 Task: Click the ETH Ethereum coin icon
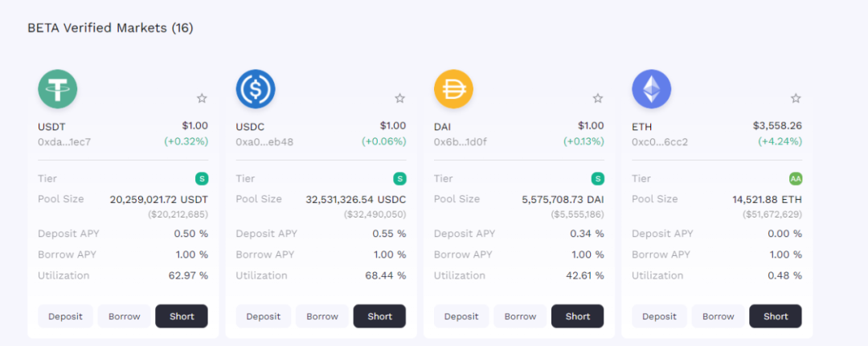pos(651,88)
